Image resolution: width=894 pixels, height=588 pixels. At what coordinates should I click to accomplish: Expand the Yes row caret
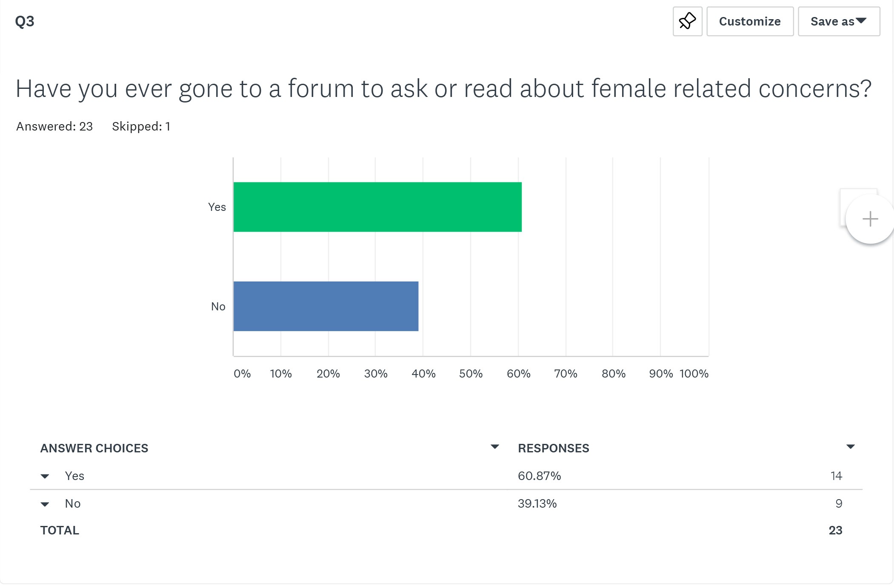(45, 477)
